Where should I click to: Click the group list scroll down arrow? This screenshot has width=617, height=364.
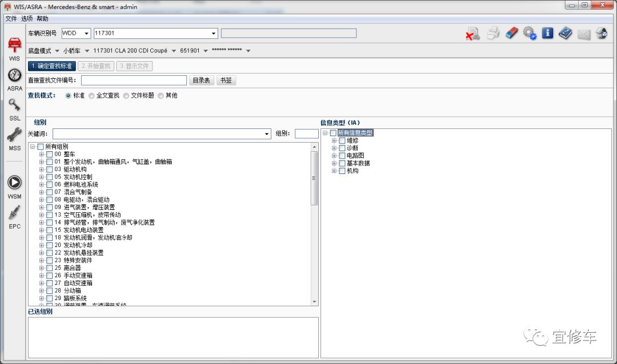coord(314,302)
